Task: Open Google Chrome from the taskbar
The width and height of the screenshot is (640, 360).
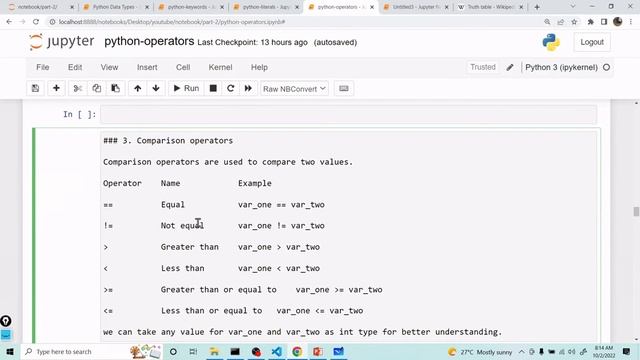Action: (297, 351)
